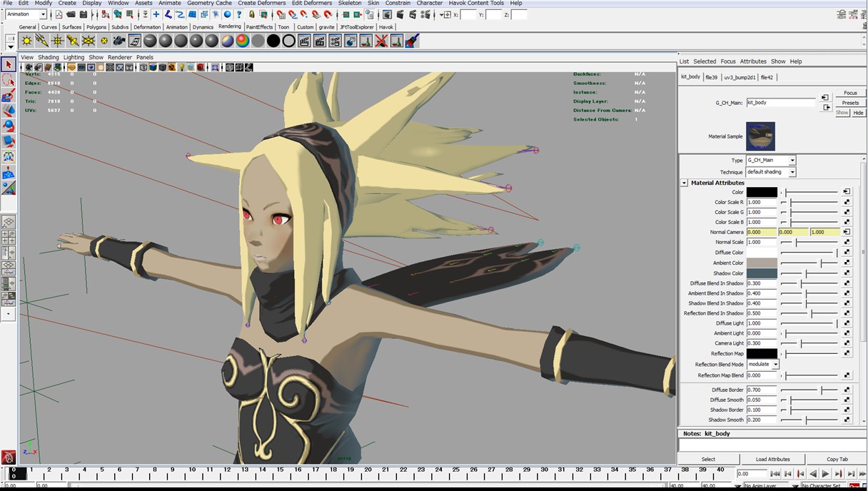Toggle wireframe cube display in viewport toolbar

click(143, 68)
